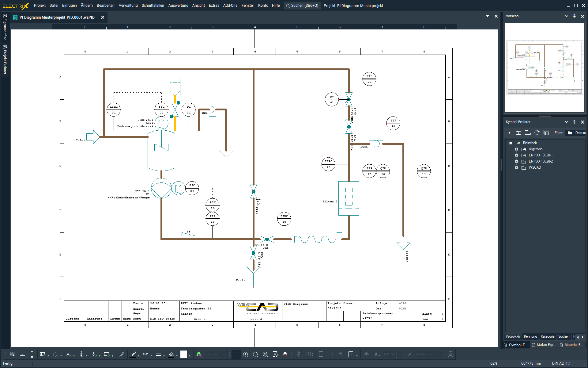Collapse the Bibliothek tree root
Image resolution: width=588 pixels, height=368 pixels.
click(511, 143)
